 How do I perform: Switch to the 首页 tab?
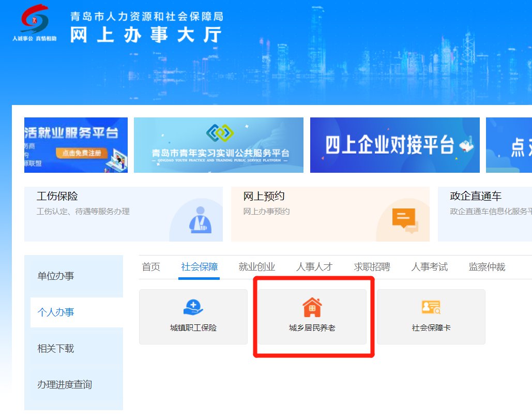[x=151, y=267]
